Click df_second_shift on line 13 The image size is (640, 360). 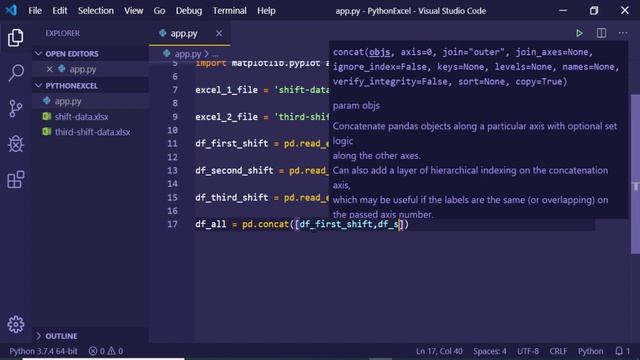[234, 171]
